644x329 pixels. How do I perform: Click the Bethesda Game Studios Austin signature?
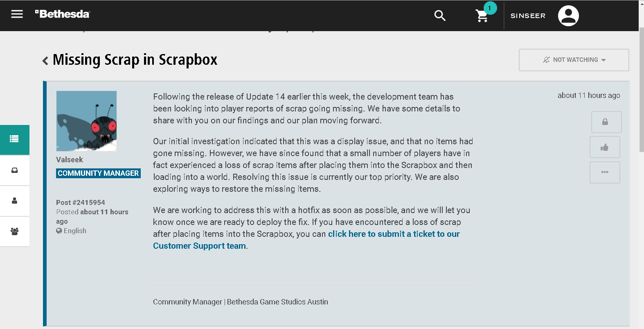tap(277, 302)
